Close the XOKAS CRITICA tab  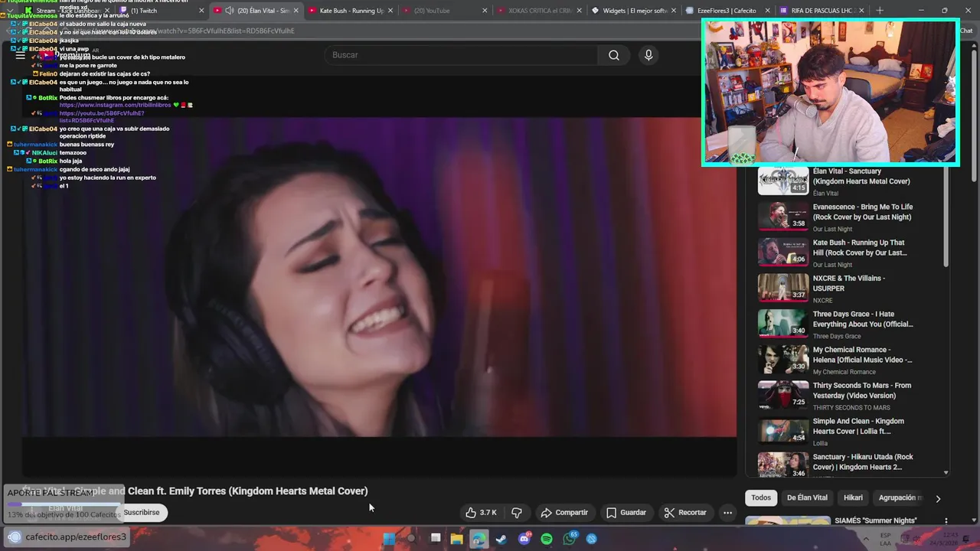point(580,11)
